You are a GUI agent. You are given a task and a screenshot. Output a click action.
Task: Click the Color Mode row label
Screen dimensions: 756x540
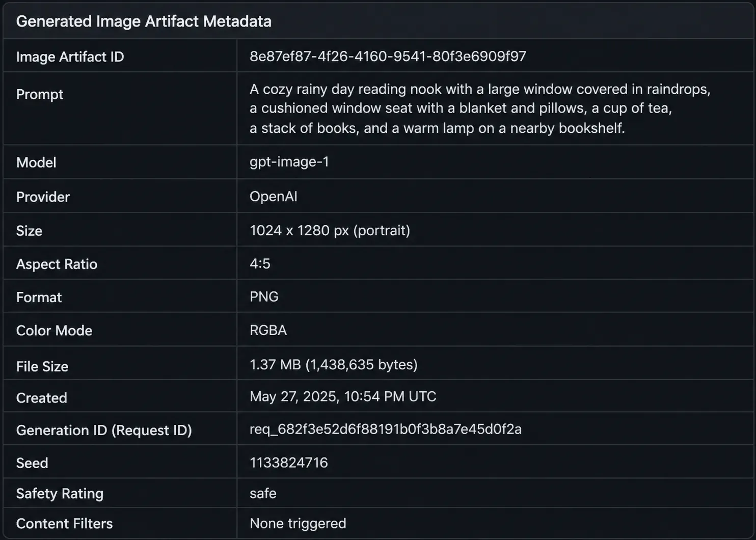[x=54, y=331]
